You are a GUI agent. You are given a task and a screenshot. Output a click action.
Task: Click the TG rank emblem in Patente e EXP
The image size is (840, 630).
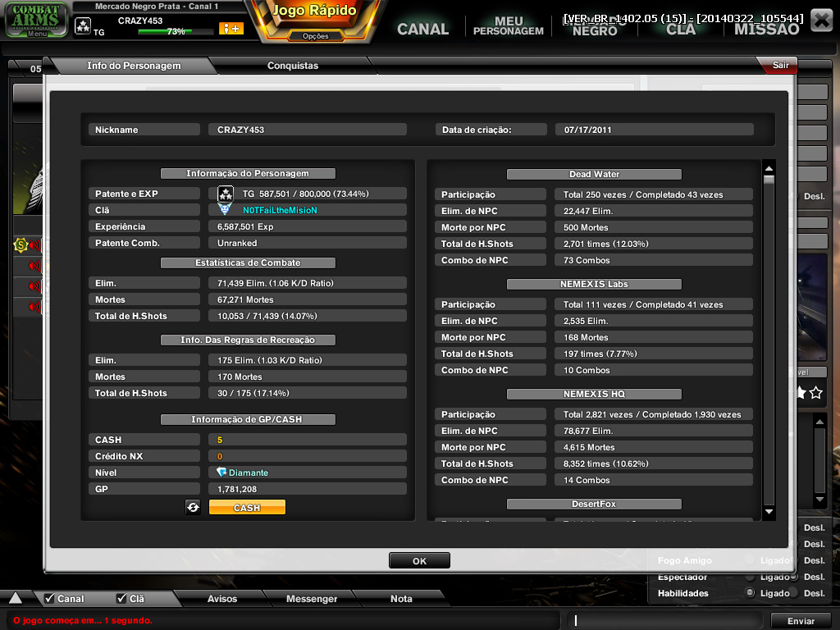(x=226, y=194)
